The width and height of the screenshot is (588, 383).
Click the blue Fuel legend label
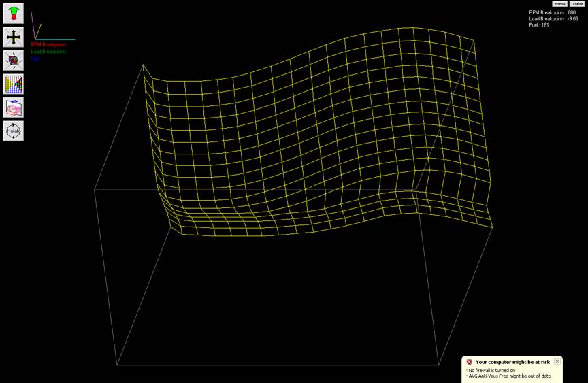tap(35, 59)
